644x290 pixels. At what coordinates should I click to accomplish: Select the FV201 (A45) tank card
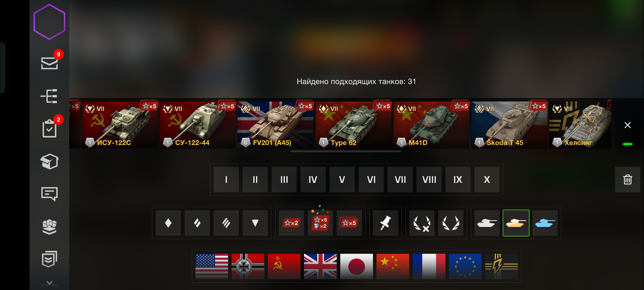[276, 125]
